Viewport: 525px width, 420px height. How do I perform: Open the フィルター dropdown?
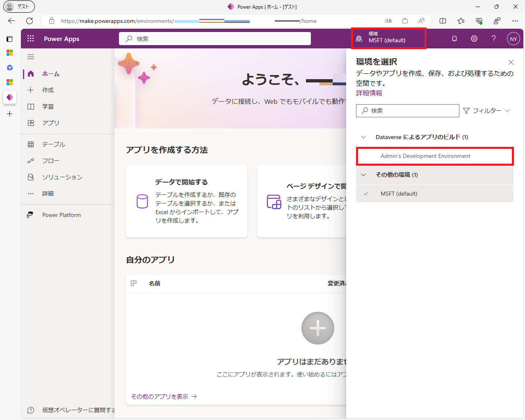pos(486,111)
